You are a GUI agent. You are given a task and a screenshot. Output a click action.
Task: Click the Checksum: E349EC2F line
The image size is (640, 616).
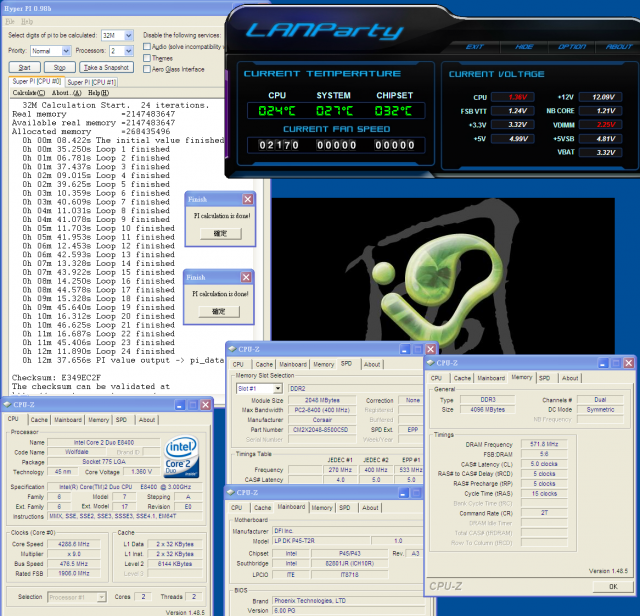[56, 377]
